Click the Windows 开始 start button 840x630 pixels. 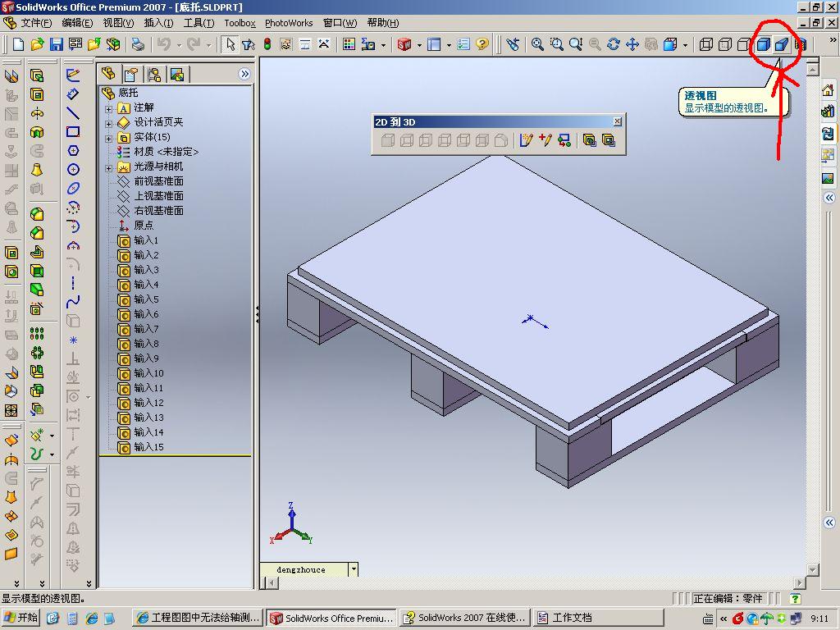point(21,617)
